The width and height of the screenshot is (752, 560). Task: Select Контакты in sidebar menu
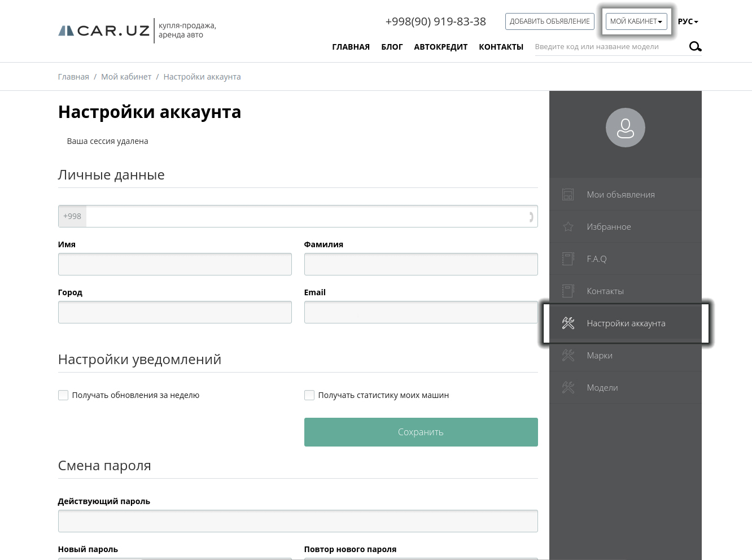point(626,291)
